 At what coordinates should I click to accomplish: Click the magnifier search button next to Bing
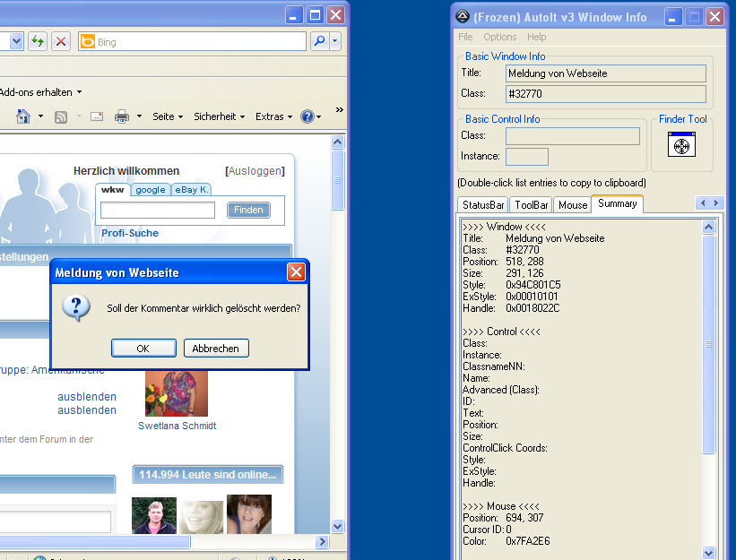tap(318, 41)
